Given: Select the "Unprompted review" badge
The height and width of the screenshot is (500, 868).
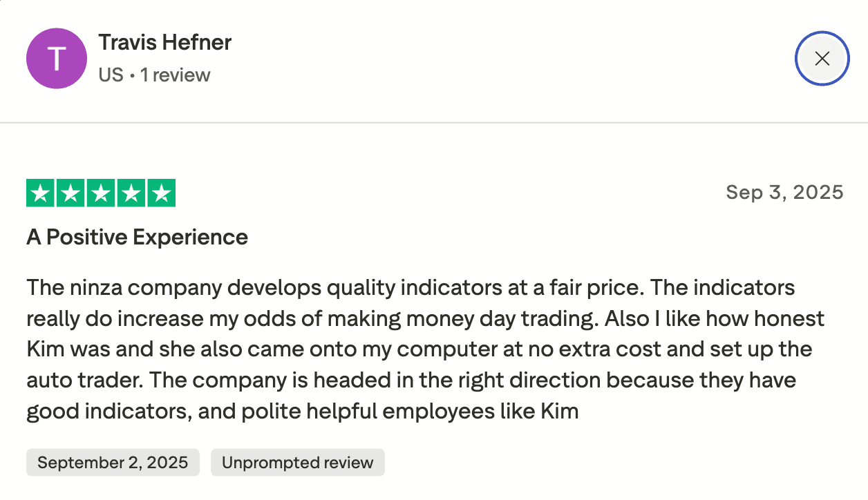Looking at the screenshot, I should click(298, 463).
